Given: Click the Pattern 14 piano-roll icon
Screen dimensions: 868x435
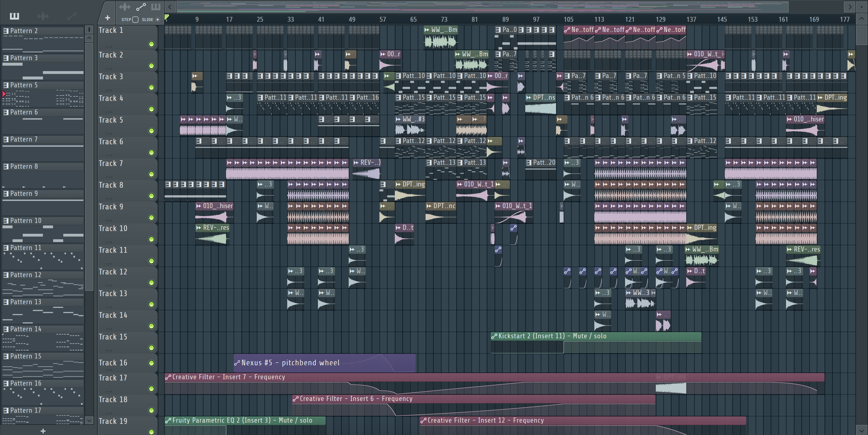Looking at the screenshot, I should click(x=6, y=329).
